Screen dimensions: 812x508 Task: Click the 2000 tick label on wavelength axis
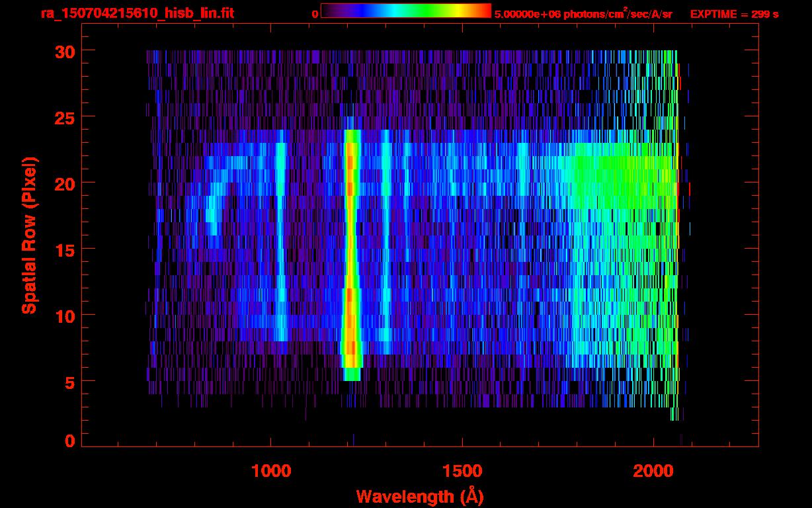tap(652, 470)
